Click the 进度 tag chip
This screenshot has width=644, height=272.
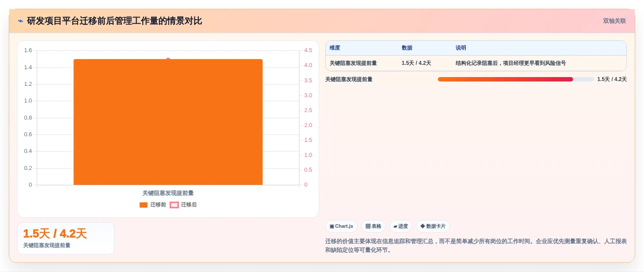(x=401, y=226)
